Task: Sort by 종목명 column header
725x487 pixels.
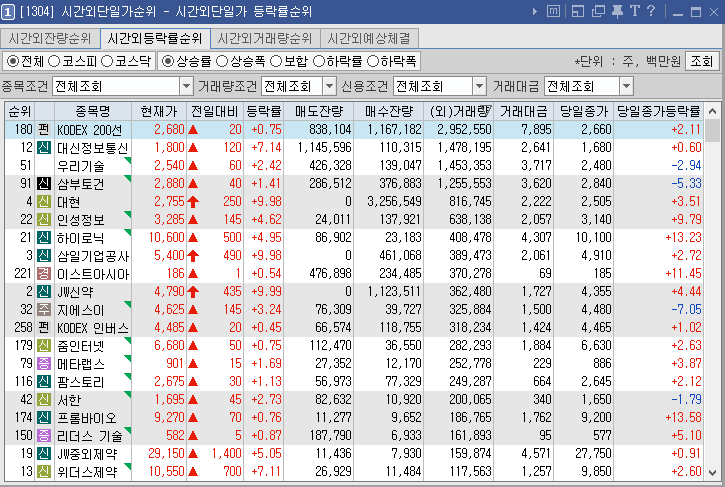Action: pyautogui.click(x=93, y=111)
